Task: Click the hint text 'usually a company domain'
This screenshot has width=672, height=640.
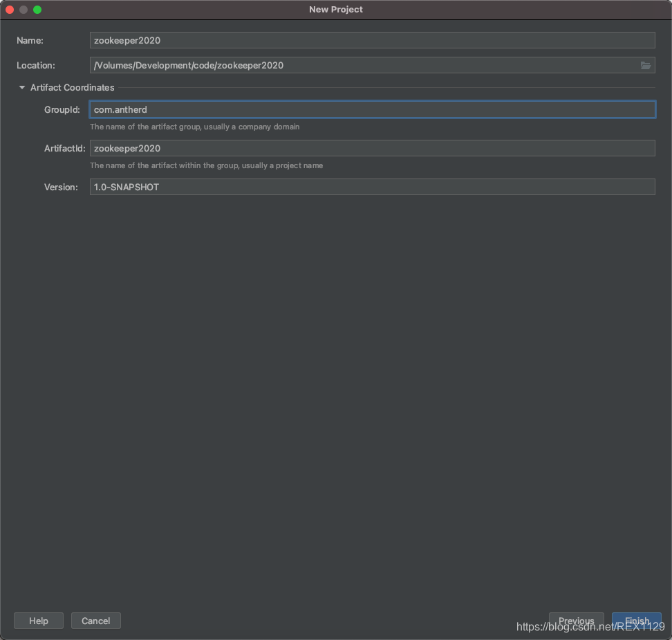Action: point(252,127)
